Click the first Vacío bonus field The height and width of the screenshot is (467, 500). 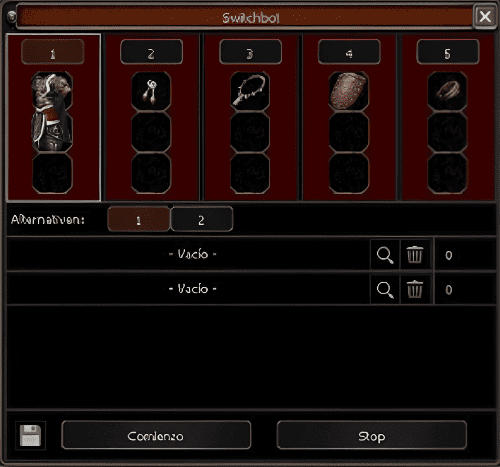point(188,254)
